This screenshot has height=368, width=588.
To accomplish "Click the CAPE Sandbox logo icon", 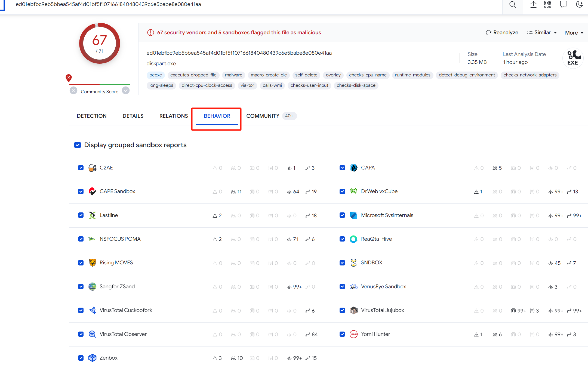I will click(x=93, y=191).
